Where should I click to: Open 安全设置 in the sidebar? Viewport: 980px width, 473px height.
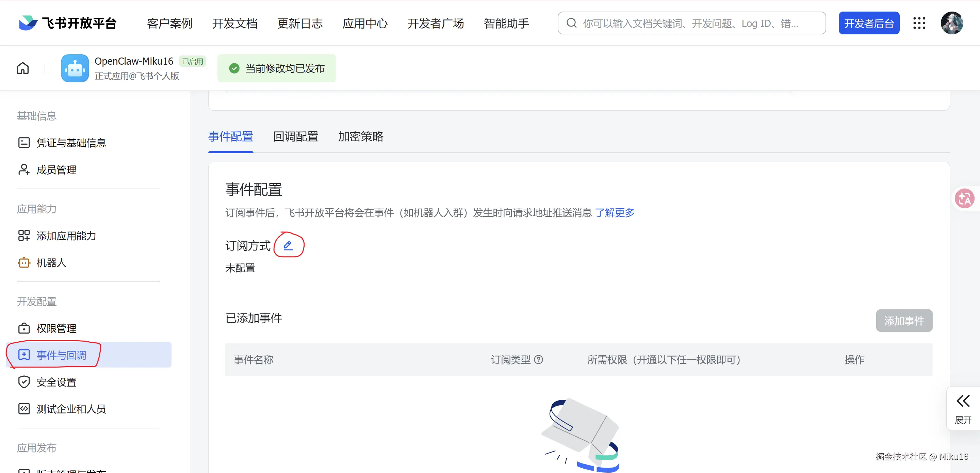click(x=56, y=382)
